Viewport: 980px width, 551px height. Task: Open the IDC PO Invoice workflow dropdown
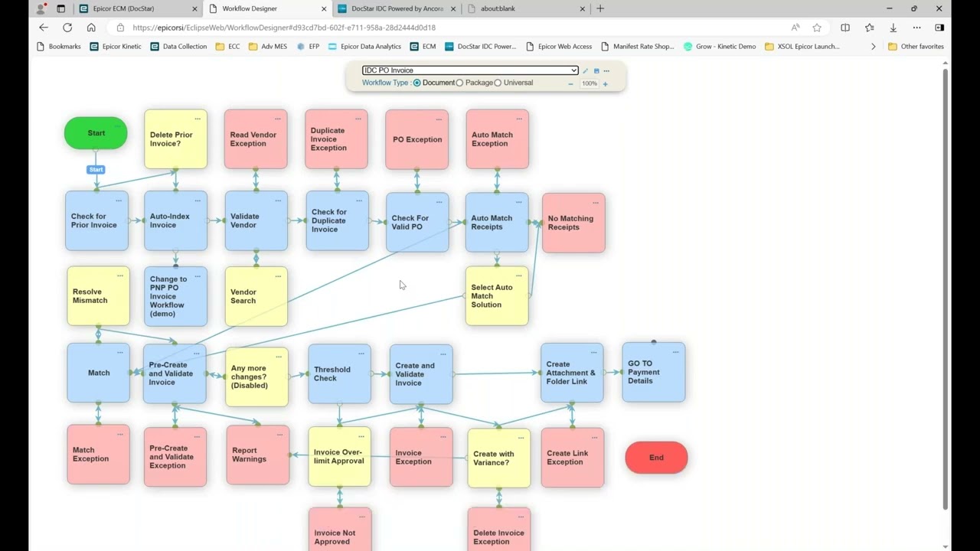click(x=470, y=70)
